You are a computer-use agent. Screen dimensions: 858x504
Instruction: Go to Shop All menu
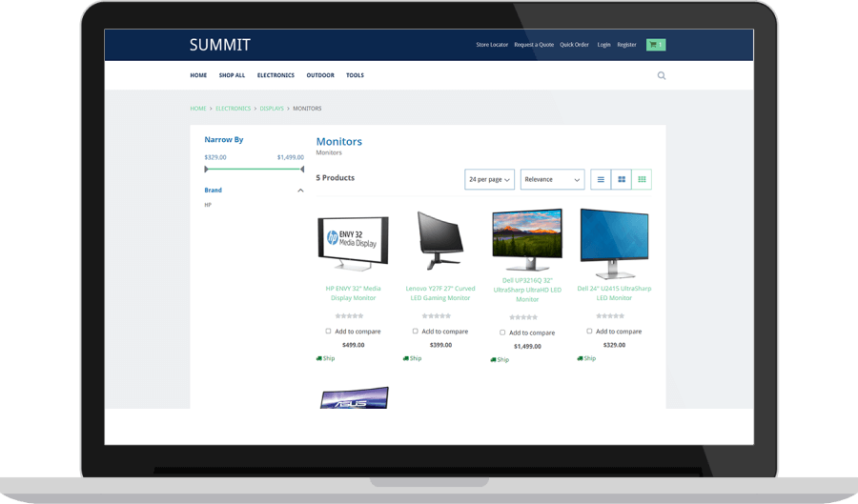point(232,75)
